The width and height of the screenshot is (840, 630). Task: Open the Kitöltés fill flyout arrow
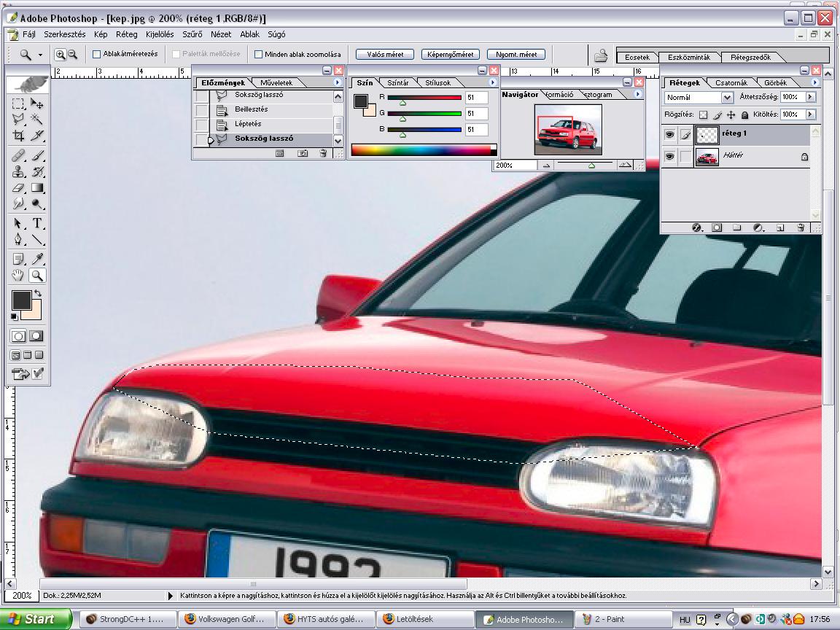pyautogui.click(x=810, y=114)
